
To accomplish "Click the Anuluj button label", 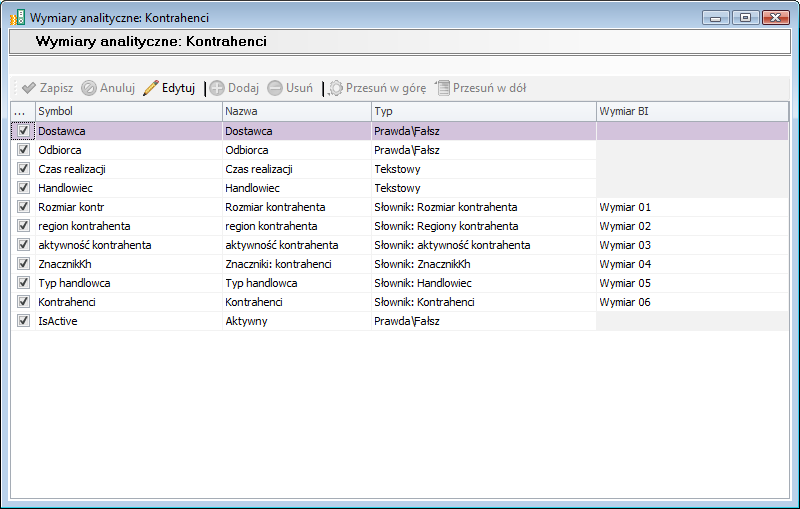I will pyautogui.click(x=117, y=88).
